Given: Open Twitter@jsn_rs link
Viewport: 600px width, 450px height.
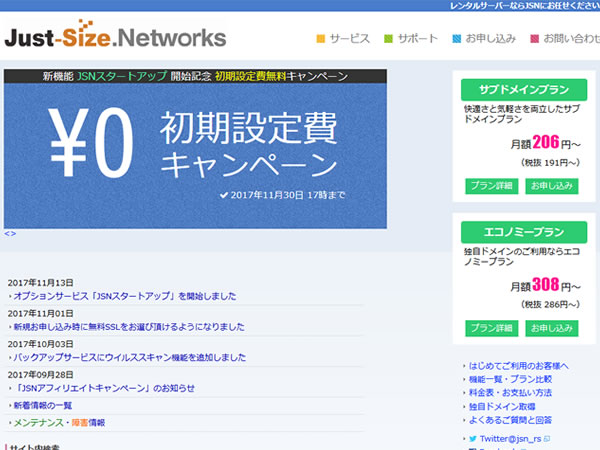Looking at the screenshot, I should [510, 439].
